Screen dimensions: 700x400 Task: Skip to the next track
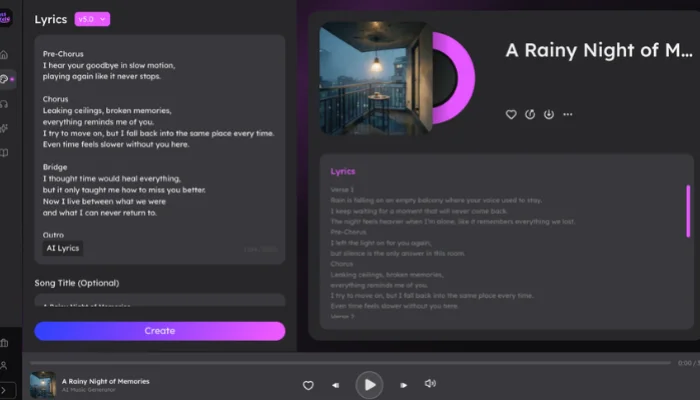(403, 385)
